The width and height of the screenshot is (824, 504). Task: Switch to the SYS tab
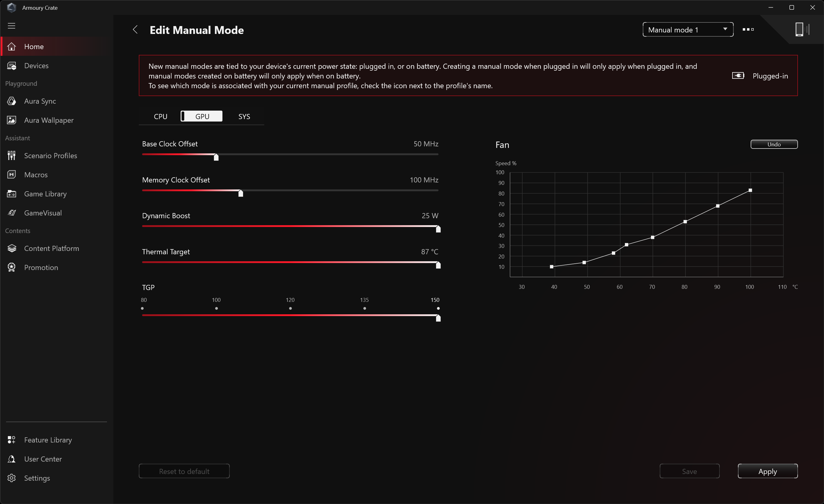(x=244, y=116)
